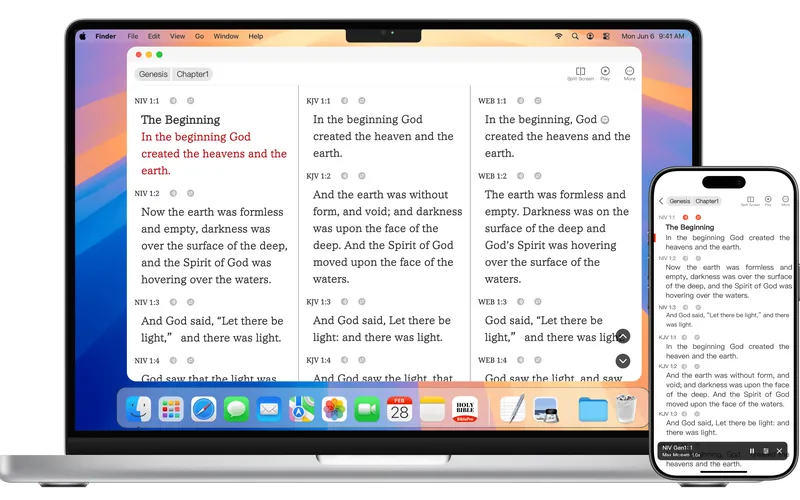The height and width of the screenshot is (500, 800).
Task: Select the red highlighted NIV 1:1 verse text
Action: 214,154
